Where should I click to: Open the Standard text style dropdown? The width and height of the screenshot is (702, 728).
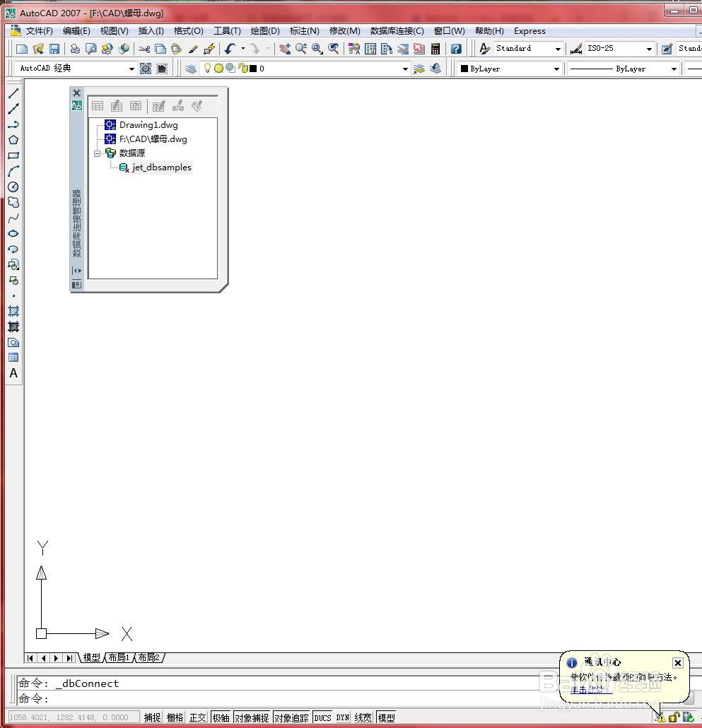coord(558,49)
